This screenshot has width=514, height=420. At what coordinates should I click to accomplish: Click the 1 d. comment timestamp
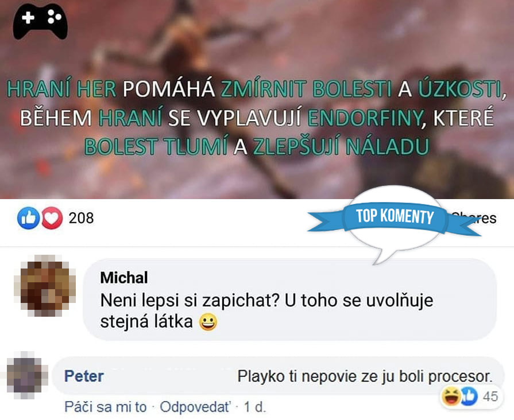click(x=255, y=407)
